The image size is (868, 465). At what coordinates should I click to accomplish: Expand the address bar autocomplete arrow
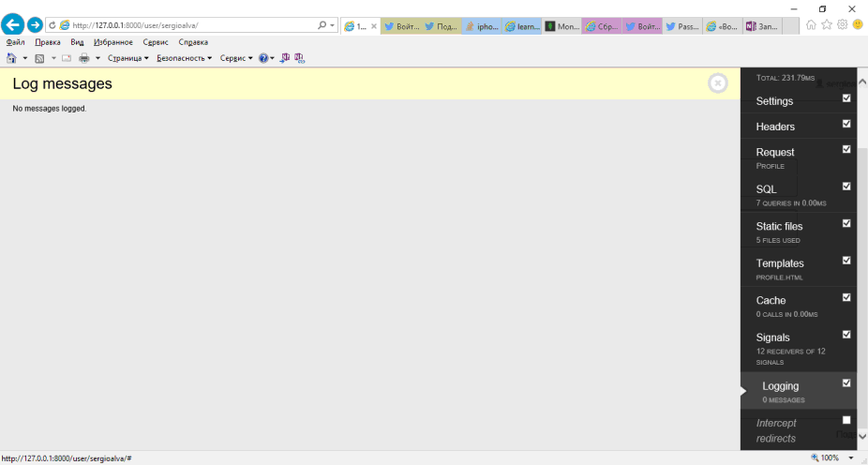coord(332,25)
